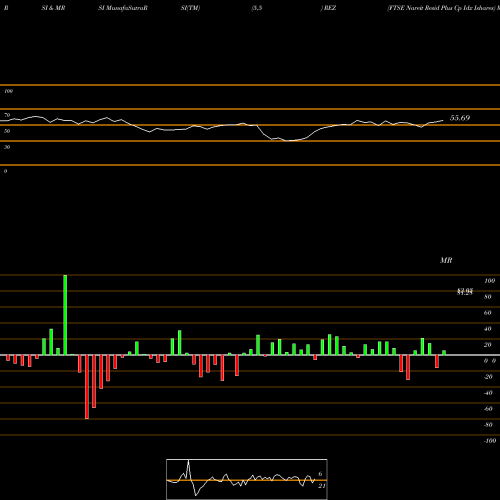This screenshot has width=500, height=500.
Task: Click the MR axis label -100
Action: pyautogui.click(x=489, y=441)
